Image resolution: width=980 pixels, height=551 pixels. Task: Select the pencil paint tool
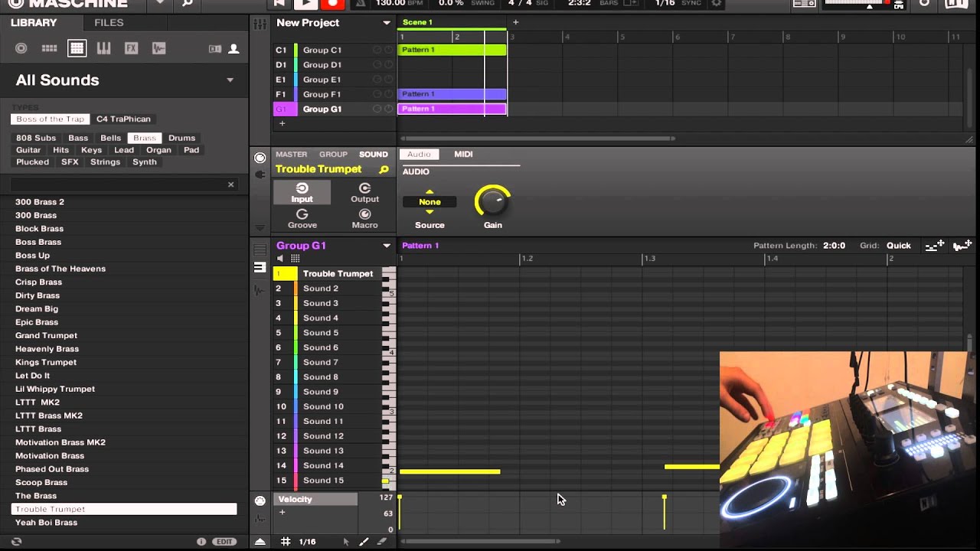pos(364,542)
